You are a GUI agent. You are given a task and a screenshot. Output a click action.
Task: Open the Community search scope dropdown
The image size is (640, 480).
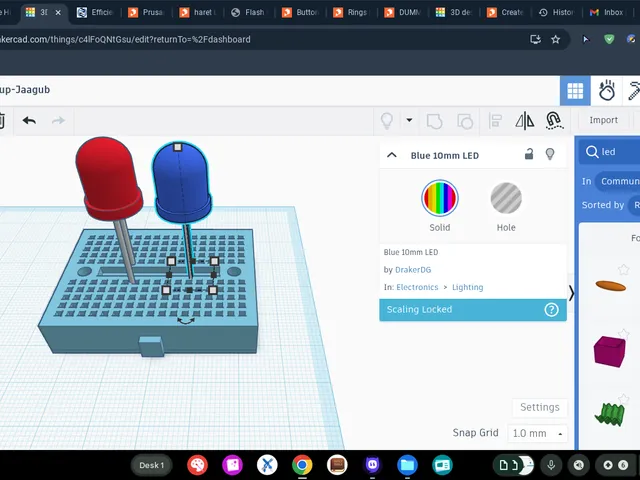pyautogui.click(x=618, y=181)
